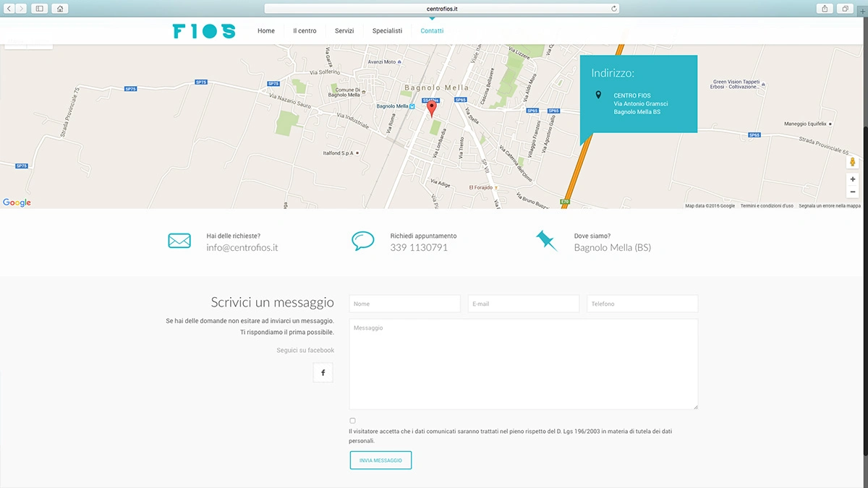Click the Indirizzo map marker icon
The height and width of the screenshot is (488, 868).
(x=598, y=95)
